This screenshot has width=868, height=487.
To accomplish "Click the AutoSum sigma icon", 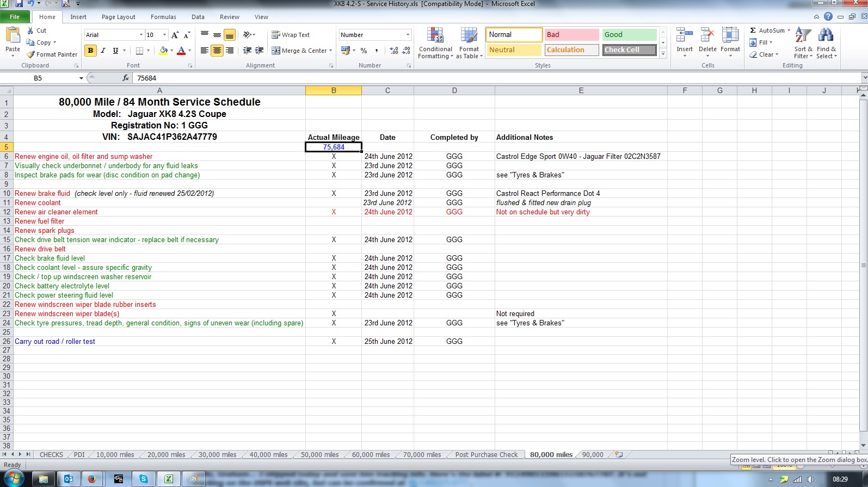I will 753,30.
